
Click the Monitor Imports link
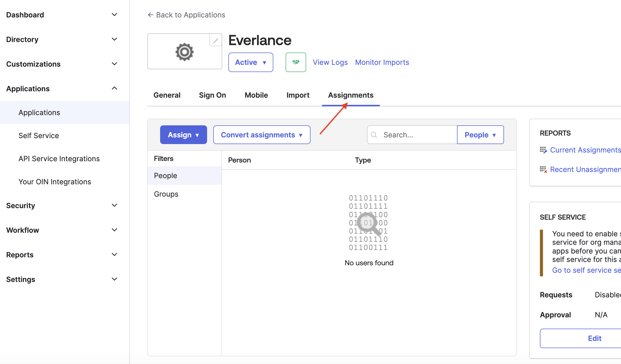[x=382, y=62]
